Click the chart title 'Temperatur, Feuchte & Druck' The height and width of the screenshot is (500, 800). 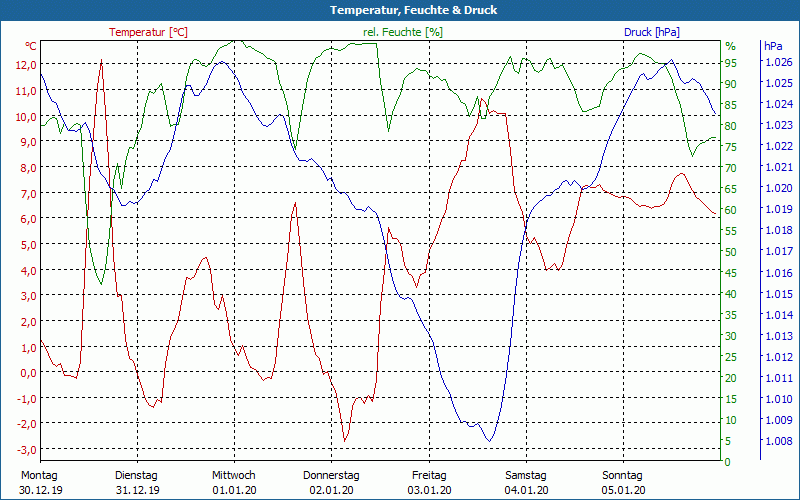413,10
